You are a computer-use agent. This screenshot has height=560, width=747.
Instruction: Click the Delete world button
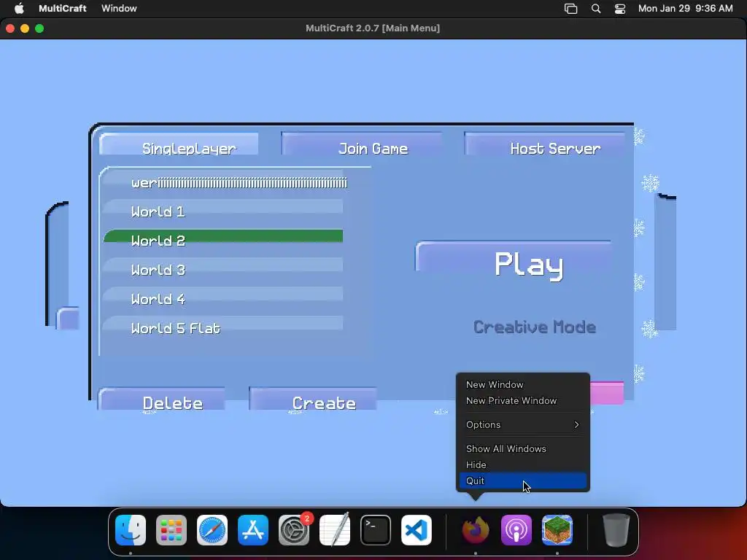pos(162,399)
